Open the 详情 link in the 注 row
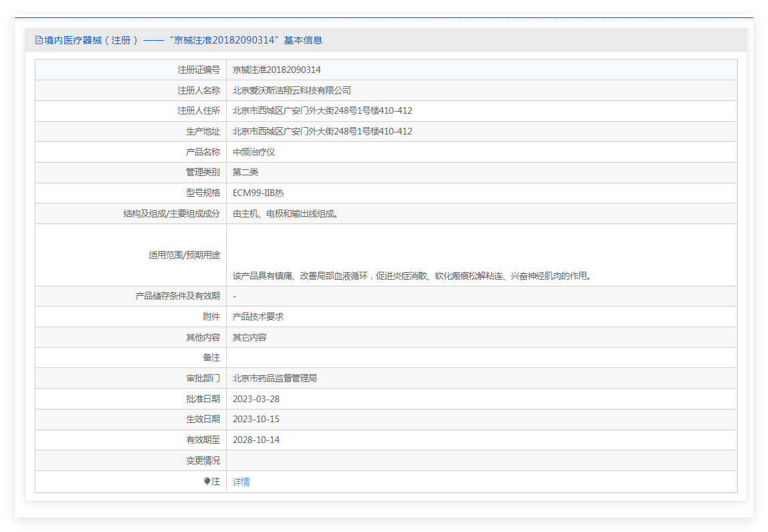 click(x=241, y=482)
